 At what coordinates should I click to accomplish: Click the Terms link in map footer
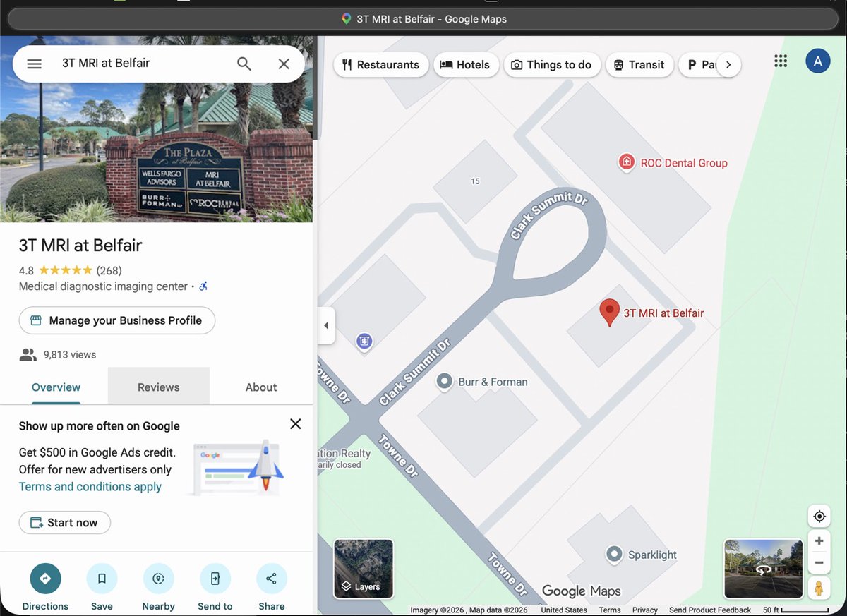pos(610,610)
